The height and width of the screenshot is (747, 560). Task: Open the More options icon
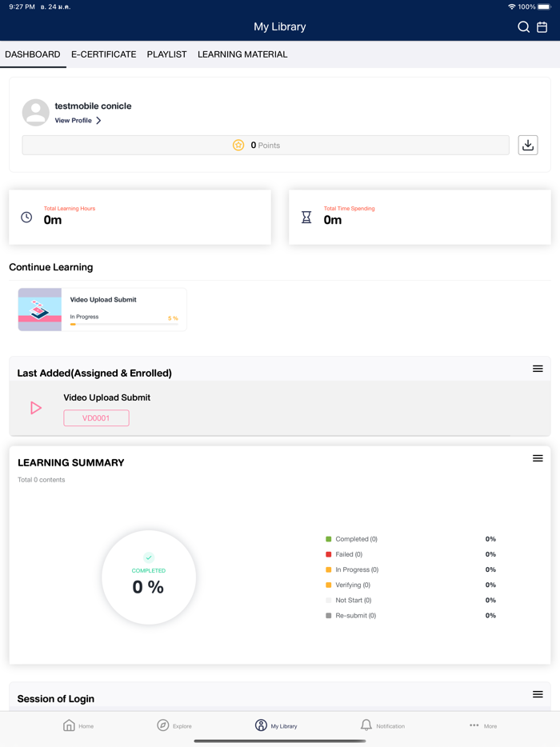[x=474, y=725]
